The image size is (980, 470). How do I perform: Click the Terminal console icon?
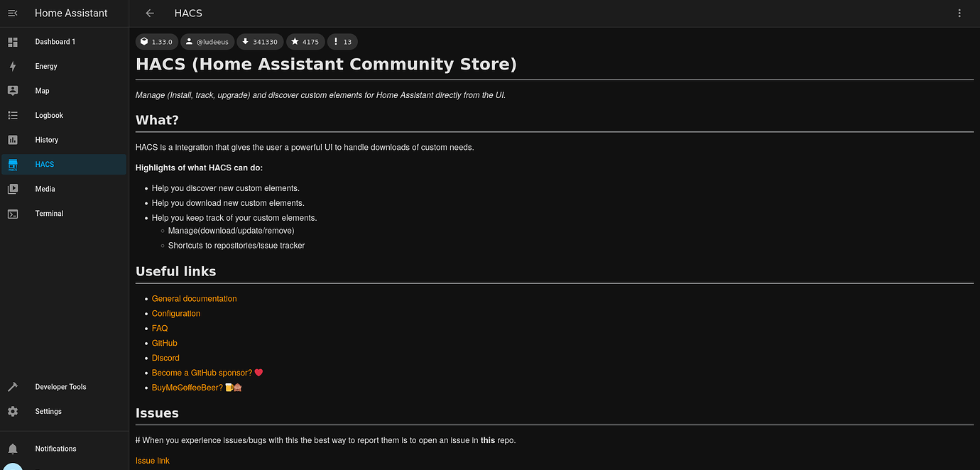12,214
